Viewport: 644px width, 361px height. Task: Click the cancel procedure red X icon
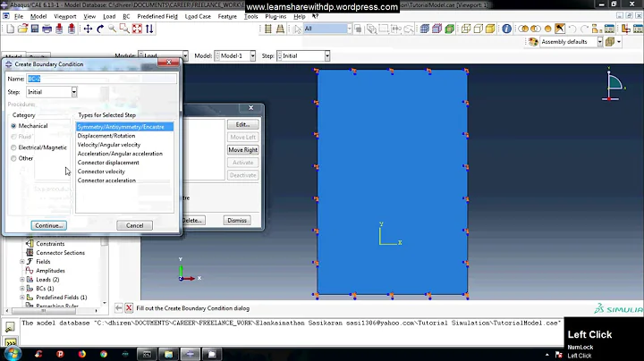(x=129, y=307)
